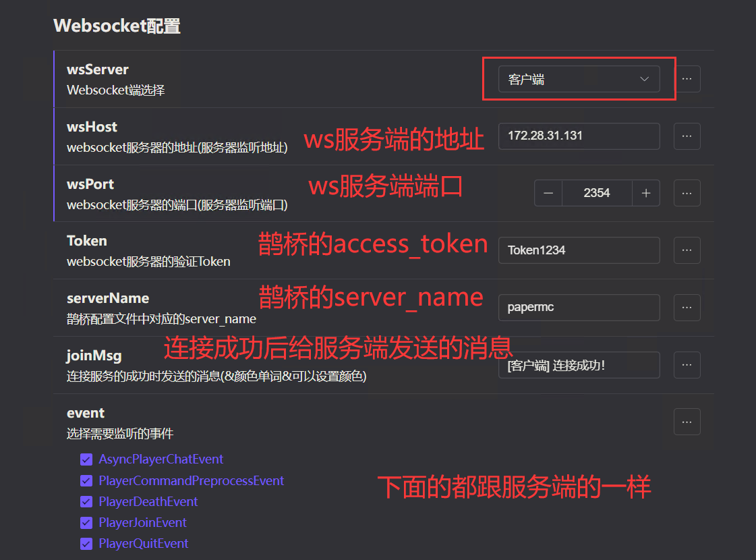The image size is (756, 560).
Task: Open more options for wsPort
Action: pos(687,193)
